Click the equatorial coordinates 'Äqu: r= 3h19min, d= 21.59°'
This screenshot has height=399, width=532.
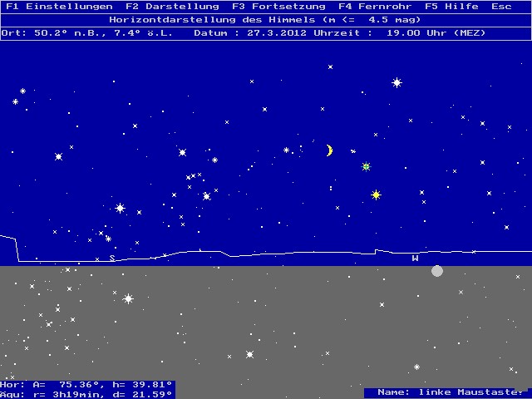tap(86, 395)
